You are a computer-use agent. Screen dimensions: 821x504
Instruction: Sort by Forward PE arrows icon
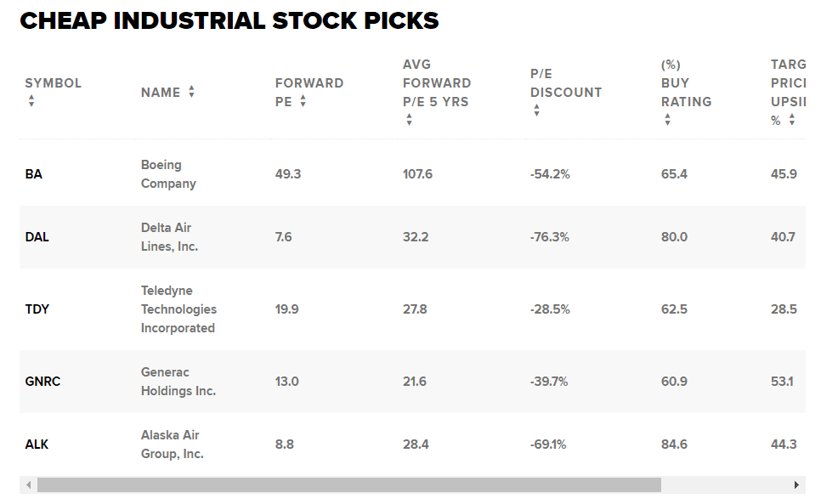coord(303,101)
